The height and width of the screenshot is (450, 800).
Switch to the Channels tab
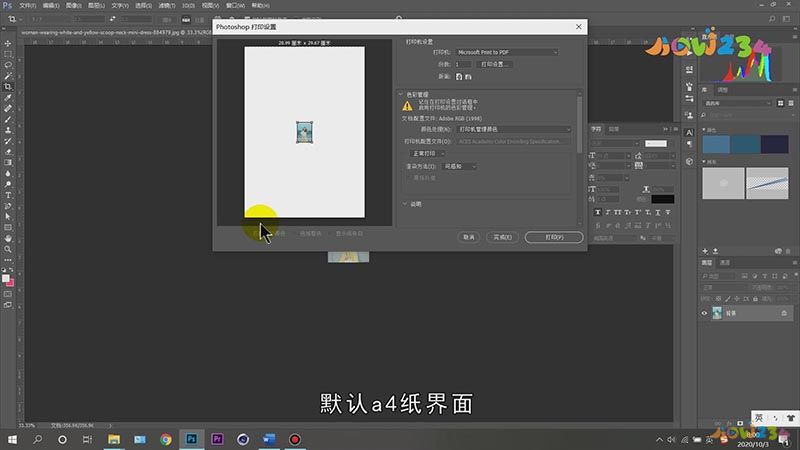[724, 263]
